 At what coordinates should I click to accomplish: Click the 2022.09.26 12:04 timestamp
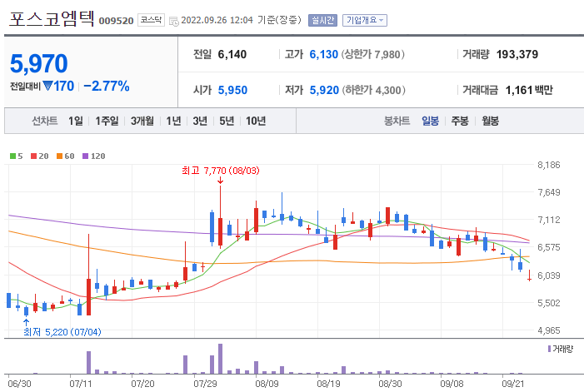pyautogui.click(x=217, y=20)
